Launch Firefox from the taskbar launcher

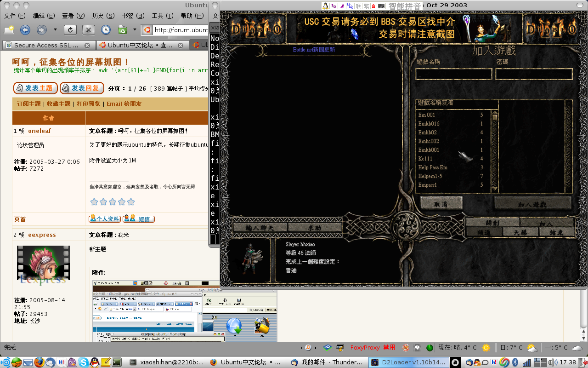pos(39,362)
